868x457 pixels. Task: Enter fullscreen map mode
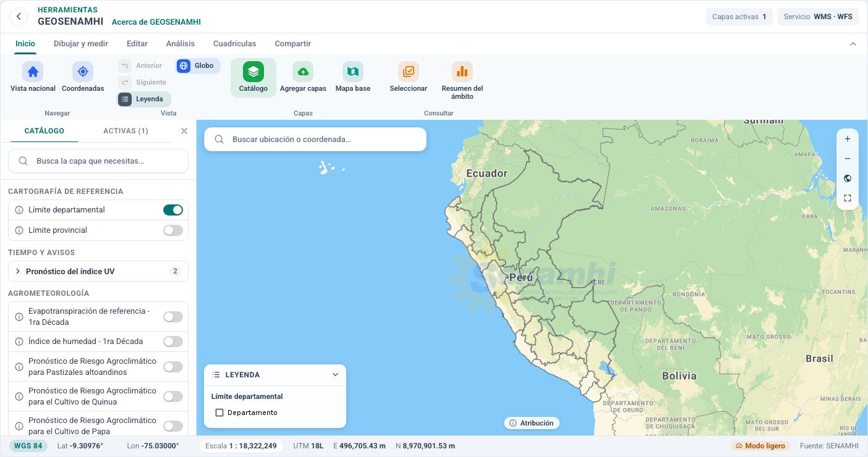point(848,198)
